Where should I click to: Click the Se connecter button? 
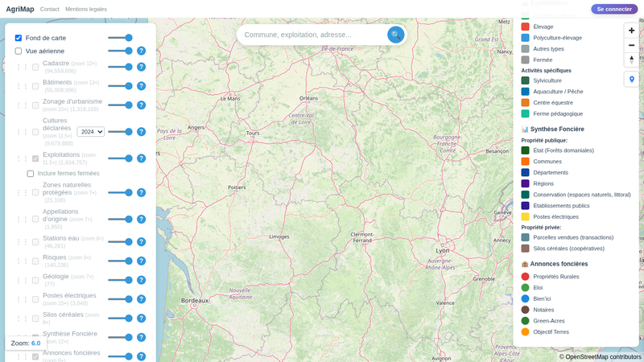click(x=614, y=9)
